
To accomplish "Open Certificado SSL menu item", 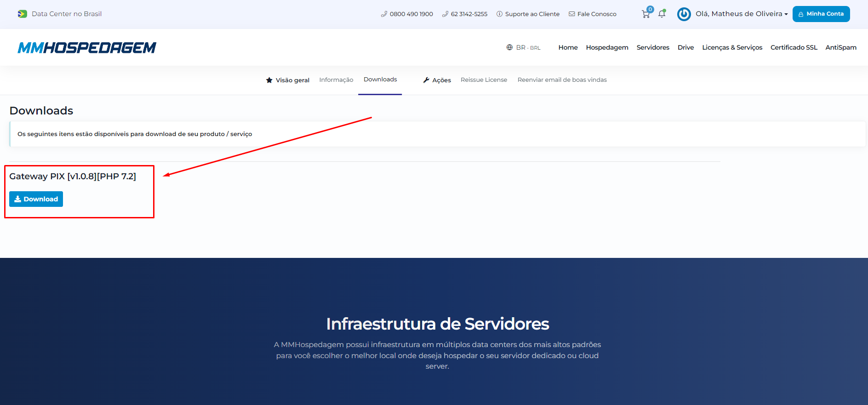I will (x=794, y=47).
